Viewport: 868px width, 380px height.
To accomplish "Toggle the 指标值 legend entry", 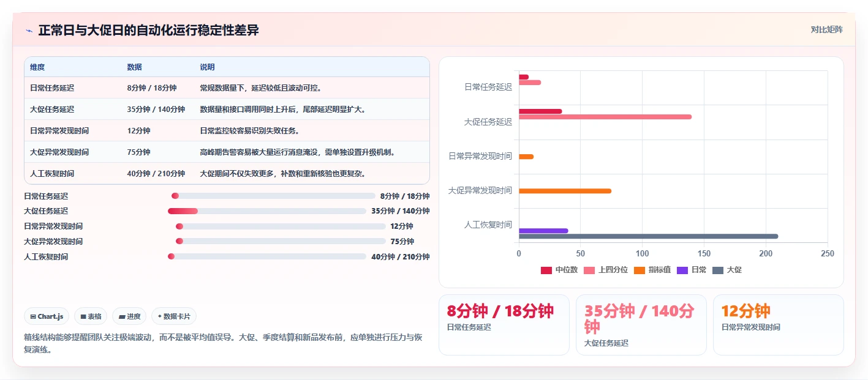I will click(652, 270).
